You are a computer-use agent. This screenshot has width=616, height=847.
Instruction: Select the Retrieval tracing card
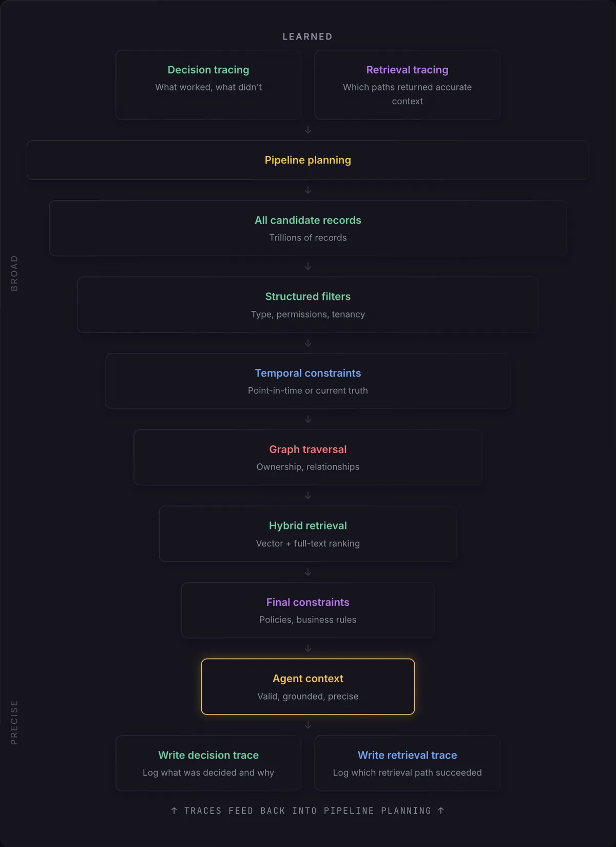[x=407, y=85]
